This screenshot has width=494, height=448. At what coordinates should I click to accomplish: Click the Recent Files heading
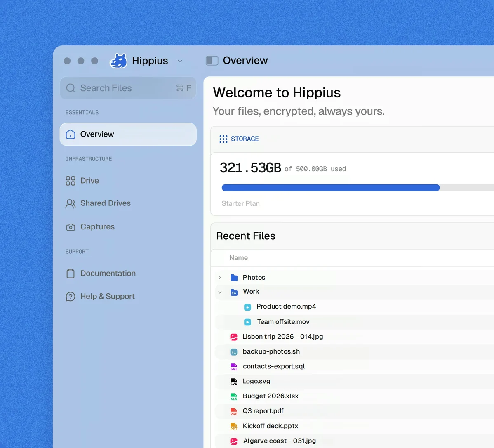[246, 236]
